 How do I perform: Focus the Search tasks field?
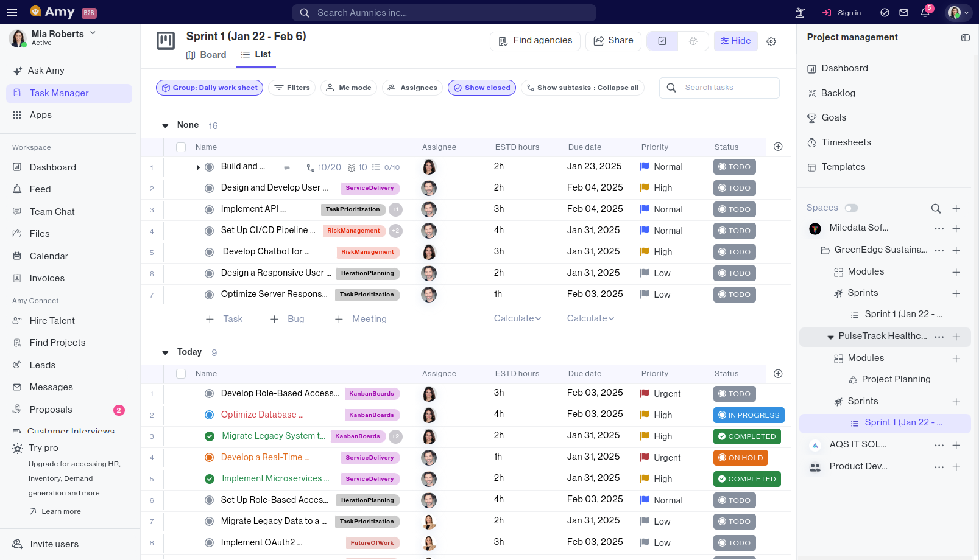click(x=719, y=88)
